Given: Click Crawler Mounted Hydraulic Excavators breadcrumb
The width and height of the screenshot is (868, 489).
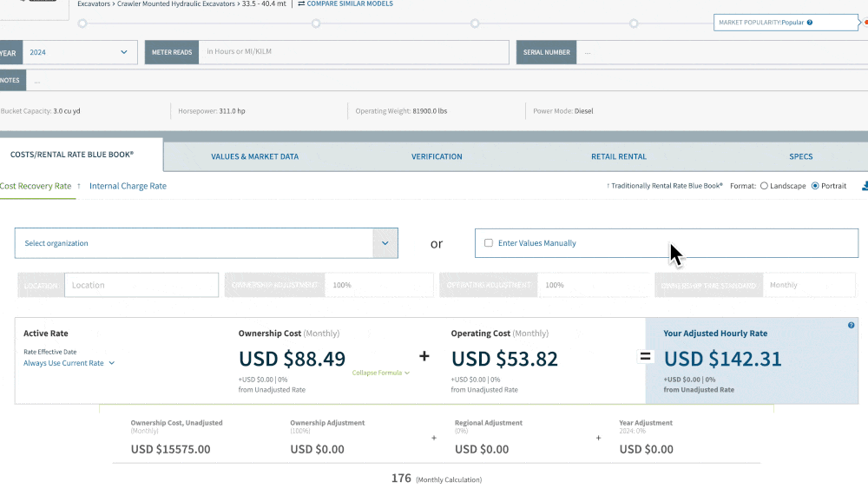Looking at the screenshot, I should [x=176, y=3].
